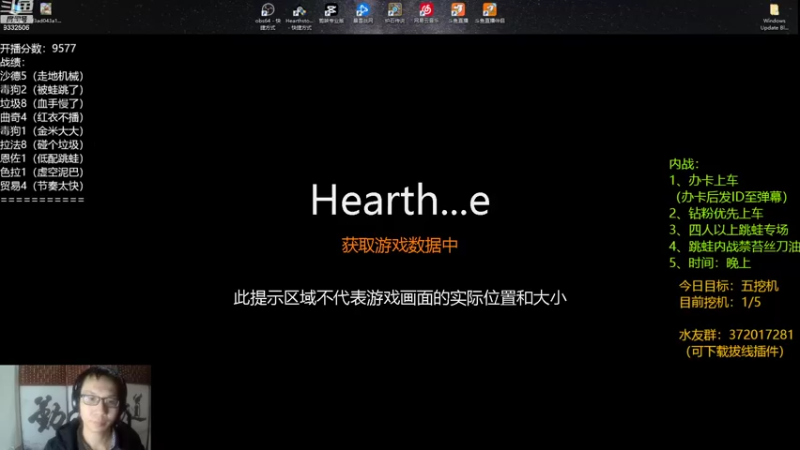This screenshot has height=450, width=800.
Task: Click the '1、办卡上车' rule line
Action: pos(704,180)
